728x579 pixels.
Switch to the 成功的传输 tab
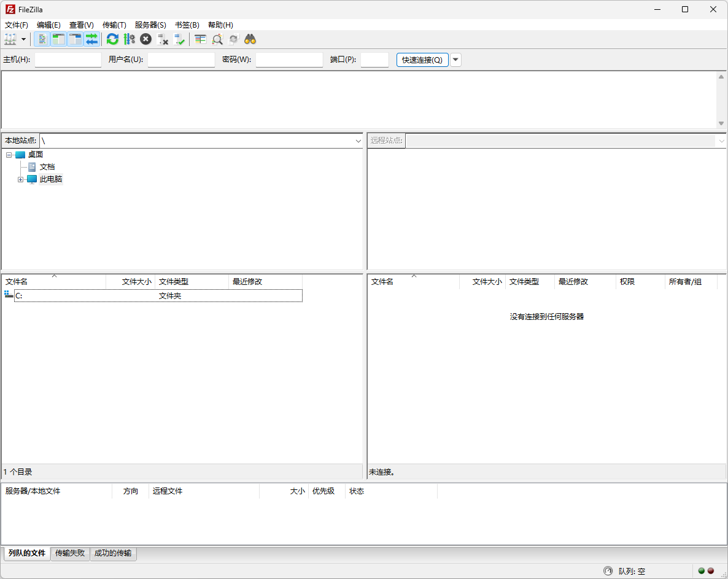(x=113, y=553)
